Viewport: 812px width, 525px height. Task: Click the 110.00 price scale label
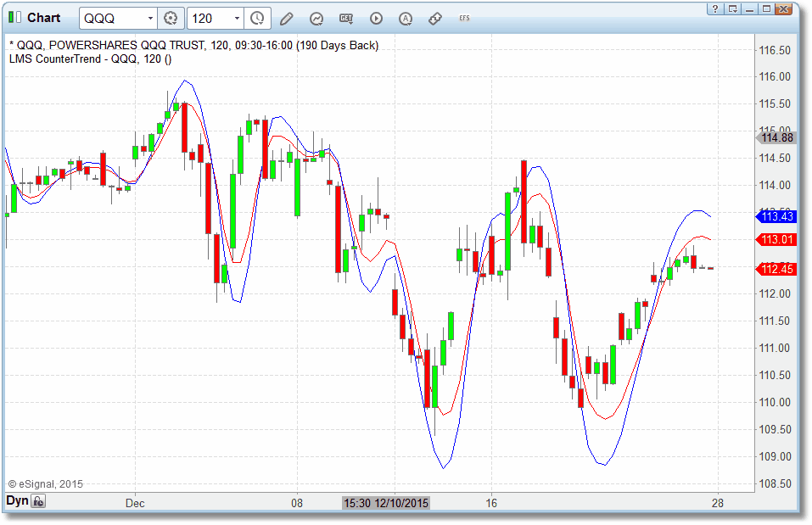tap(775, 402)
